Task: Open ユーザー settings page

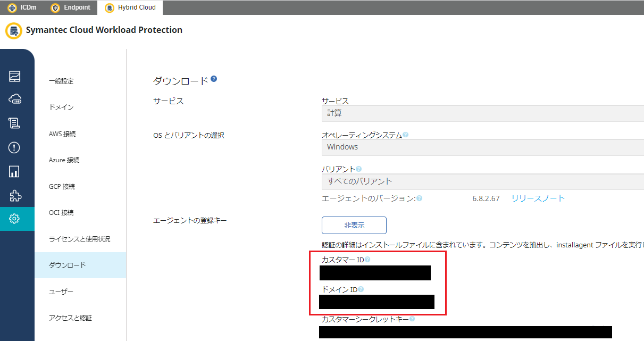Action: pyautogui.click(x=61, y=292)
